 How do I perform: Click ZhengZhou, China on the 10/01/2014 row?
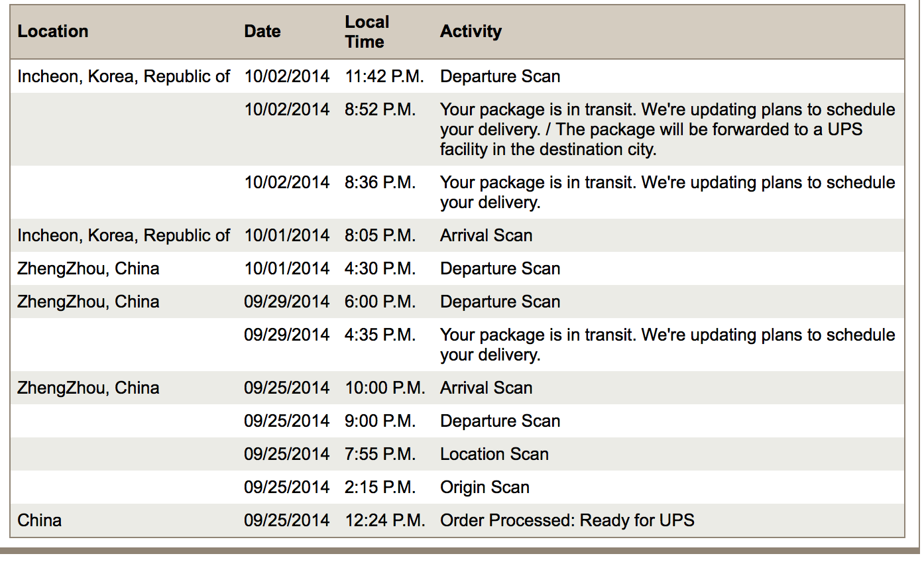88,268
